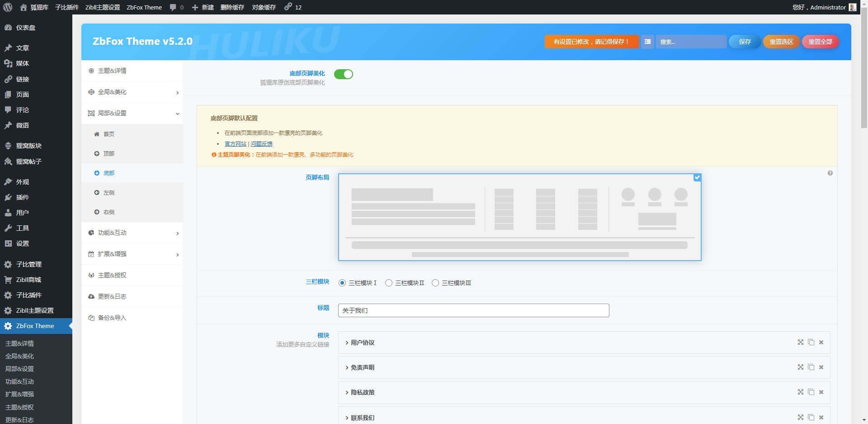The height and width of the screenshot is (424, 868).
Task: Select the footer layout thumbnail
Action: [519, 217]
